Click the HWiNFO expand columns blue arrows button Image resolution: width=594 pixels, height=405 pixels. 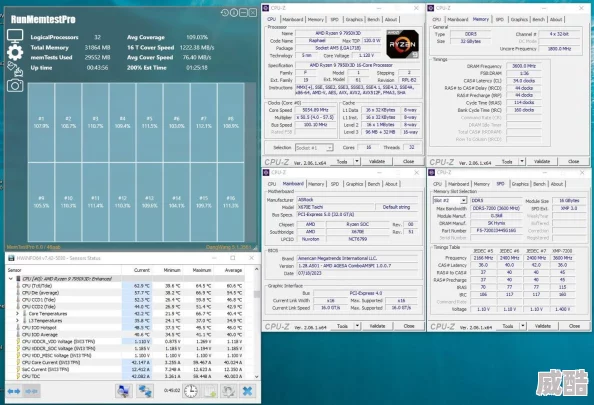pos(14,391)
